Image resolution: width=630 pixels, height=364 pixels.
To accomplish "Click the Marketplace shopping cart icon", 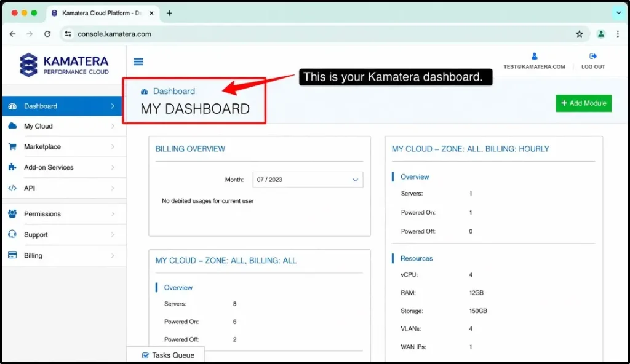I will [12, 146].
